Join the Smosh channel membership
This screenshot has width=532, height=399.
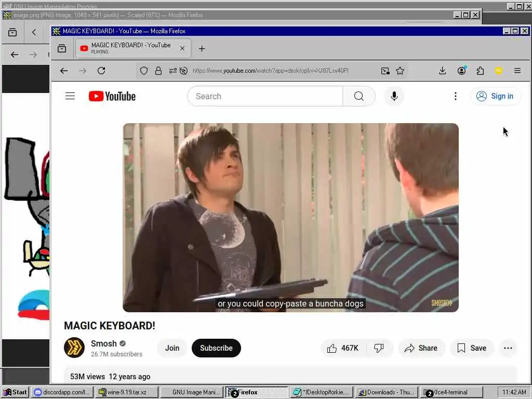coord(172,348)
